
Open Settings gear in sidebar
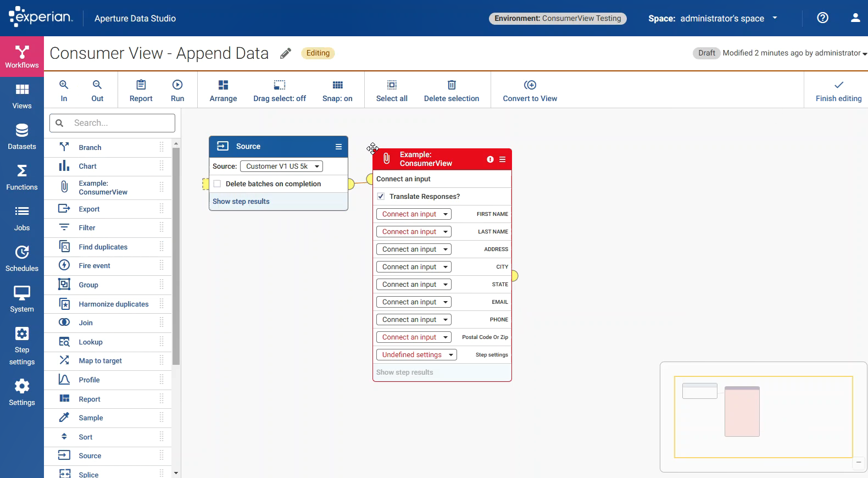[x=22, y=393]
